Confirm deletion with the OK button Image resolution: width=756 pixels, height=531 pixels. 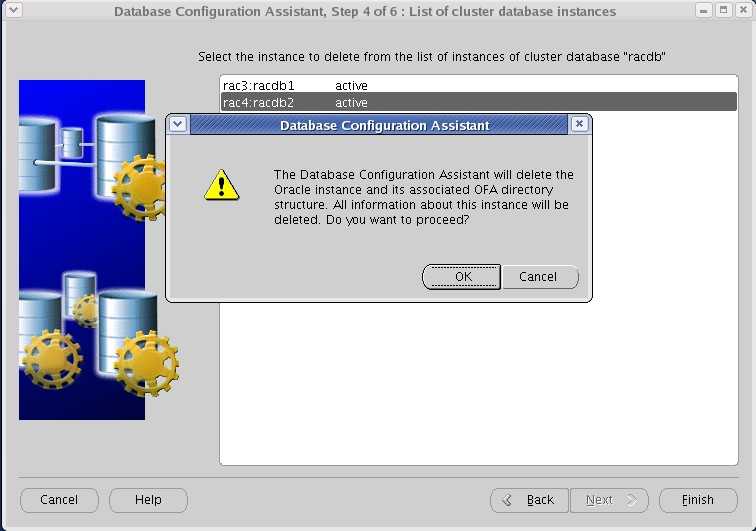point(461,277)
